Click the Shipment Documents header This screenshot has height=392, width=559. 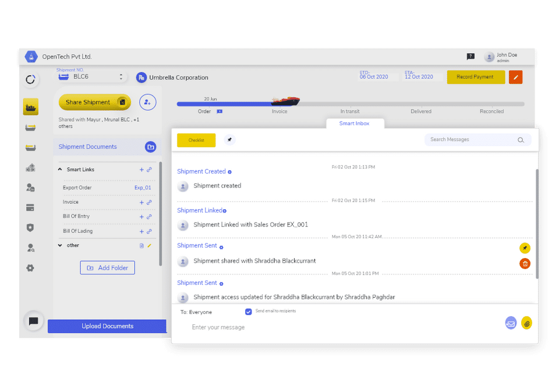107,147
